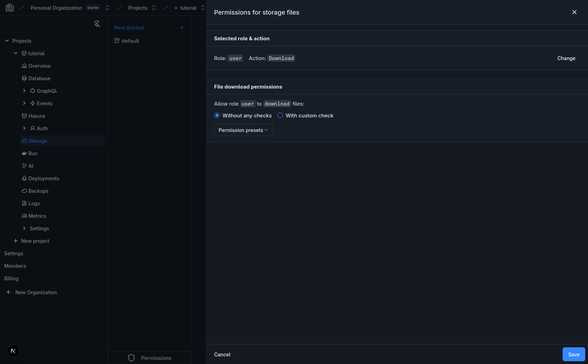Open the Metrics page
Viewport: 588px width, 364px height.
(x=37, y=216)
